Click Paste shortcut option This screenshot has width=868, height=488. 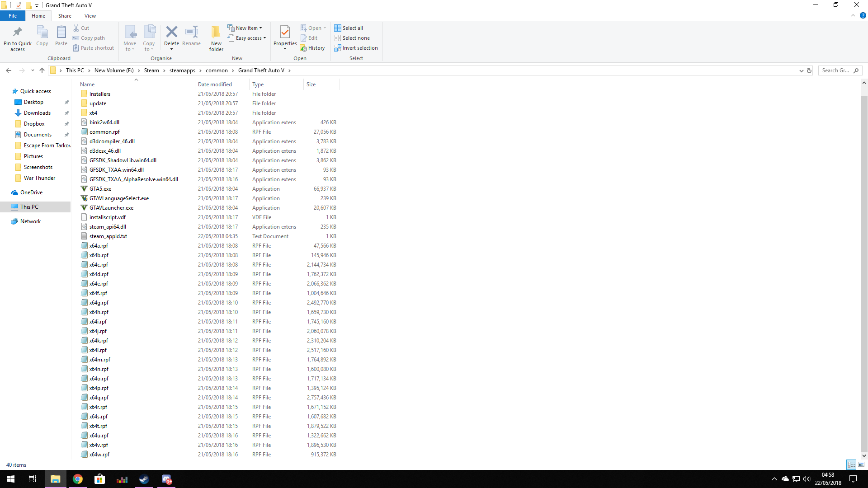94,48
